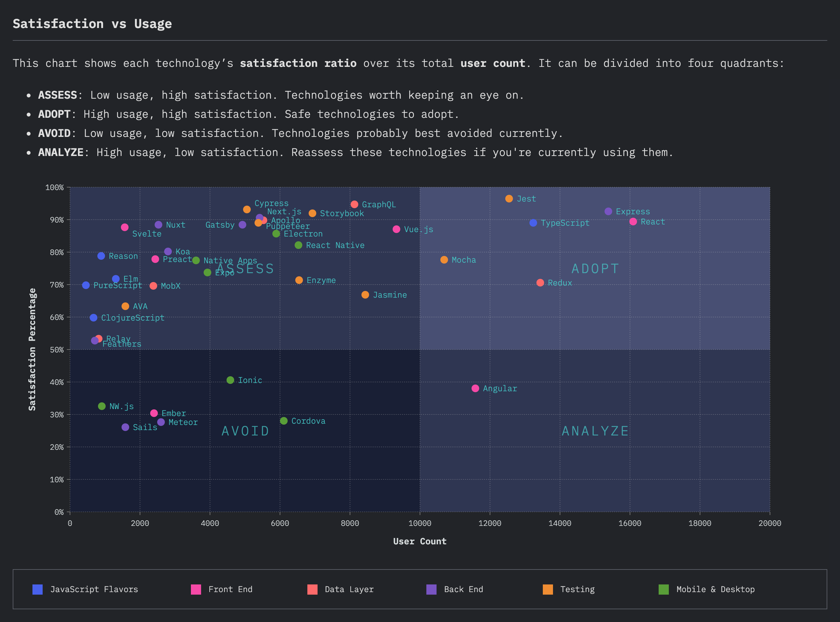Click the Mocha data point

[444, 259]
